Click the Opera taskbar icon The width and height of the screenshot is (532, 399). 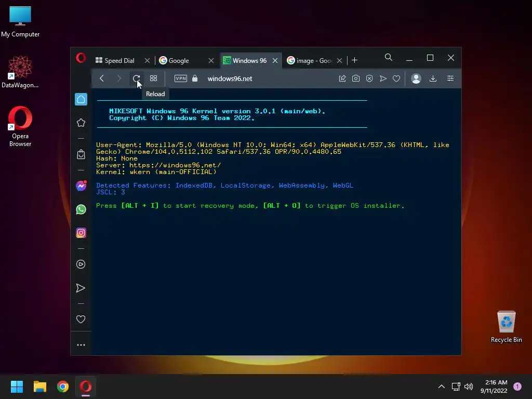pyautogui.click(x=86, y=387)
